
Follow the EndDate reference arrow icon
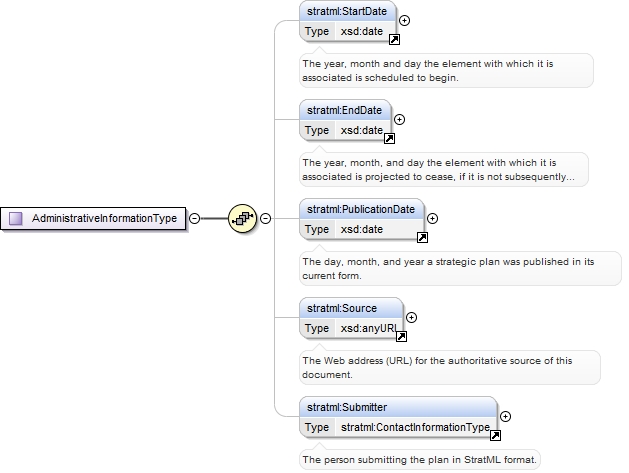(x=389, y=138)
